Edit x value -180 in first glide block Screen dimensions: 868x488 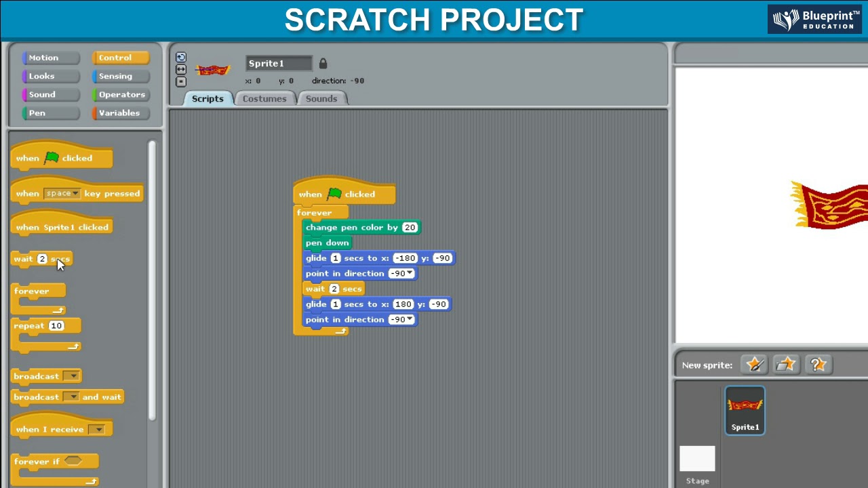(405, 258)
